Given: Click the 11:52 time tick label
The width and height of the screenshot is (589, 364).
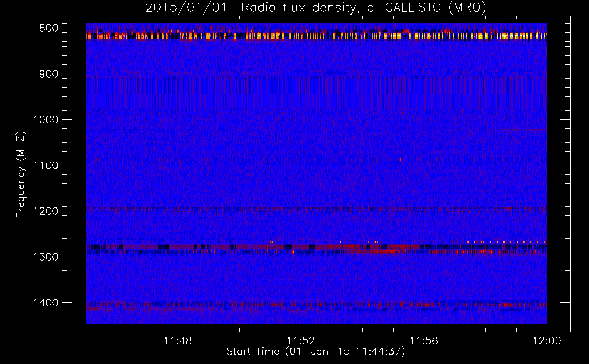Looking at the screenshot, I should pos(301,341).
